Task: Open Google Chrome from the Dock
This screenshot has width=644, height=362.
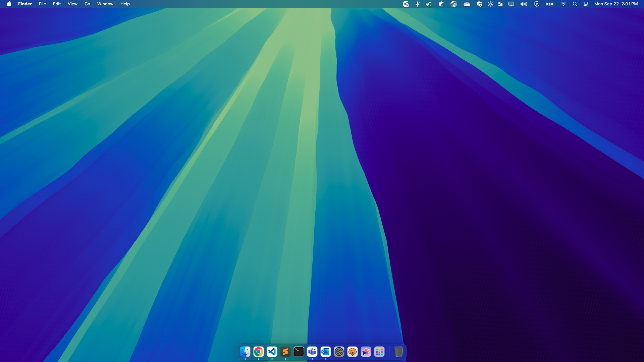Action: pyautogui.click(x=258, y=352)
